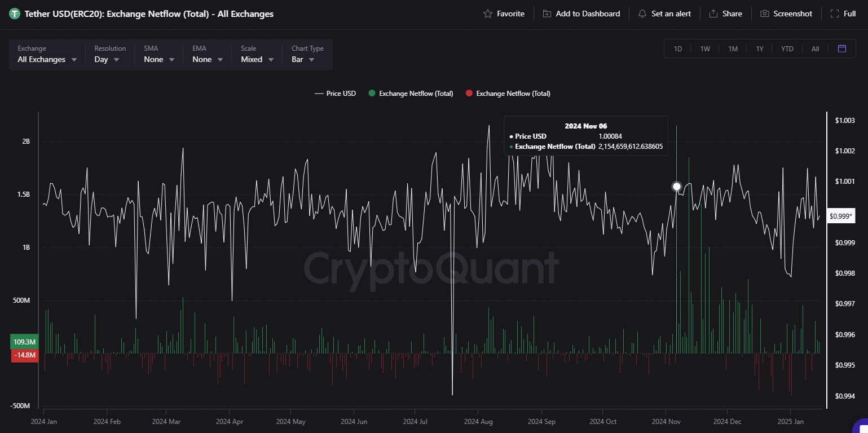The width and height of the screenshot is (868, 433).
Task: Switch to the YTD time range
Action: coord(787,48)
